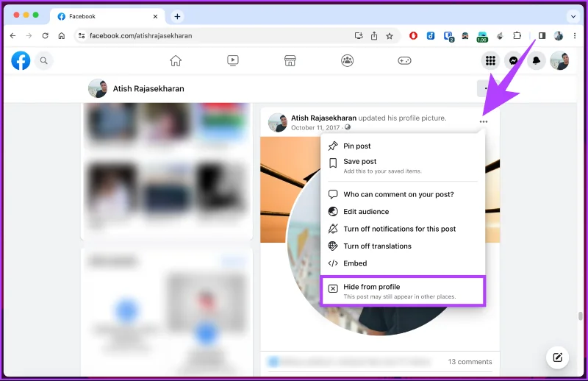
Task: Reload the page
Action: coord(46,35)
